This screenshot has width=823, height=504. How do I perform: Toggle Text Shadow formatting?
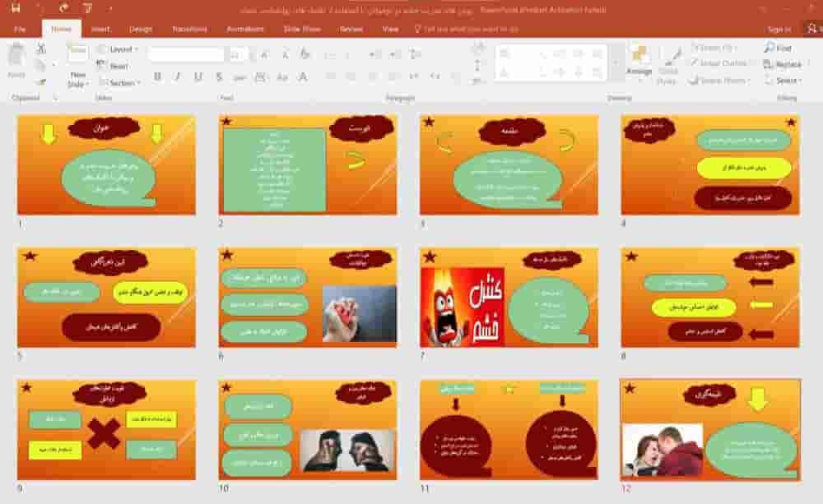click(219, 77)
